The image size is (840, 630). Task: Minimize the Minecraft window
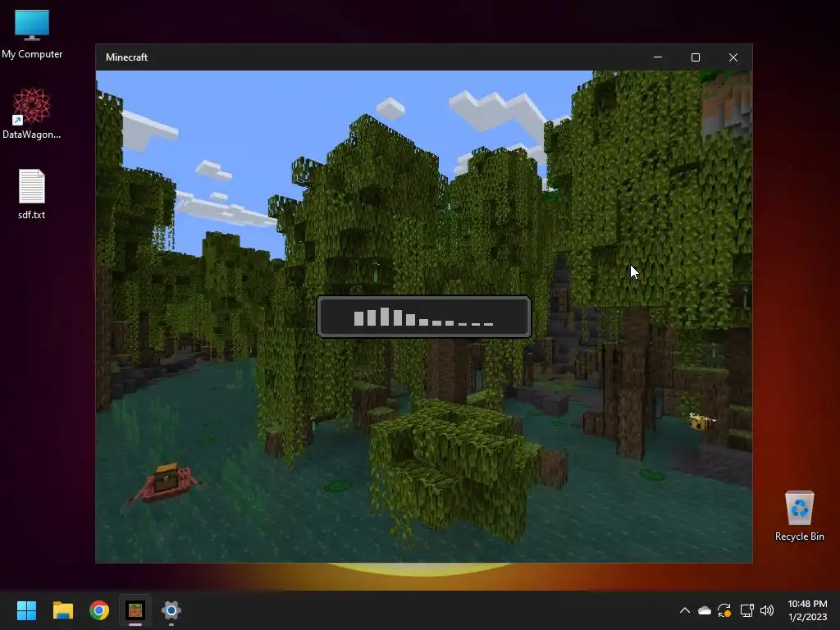pos(658,57)
